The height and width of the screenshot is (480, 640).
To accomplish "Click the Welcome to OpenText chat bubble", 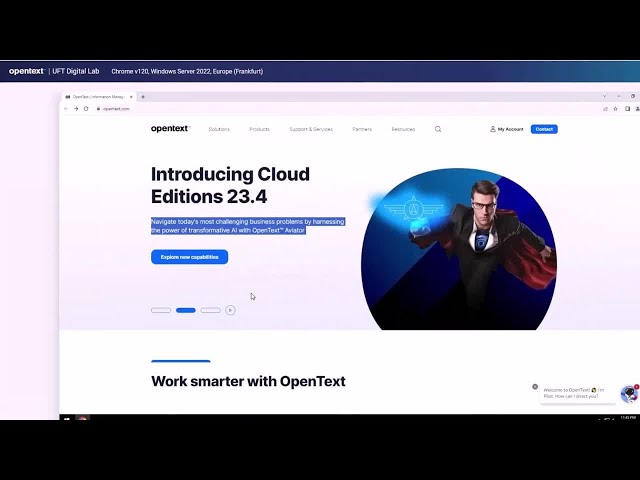I will tap(577, 393).
